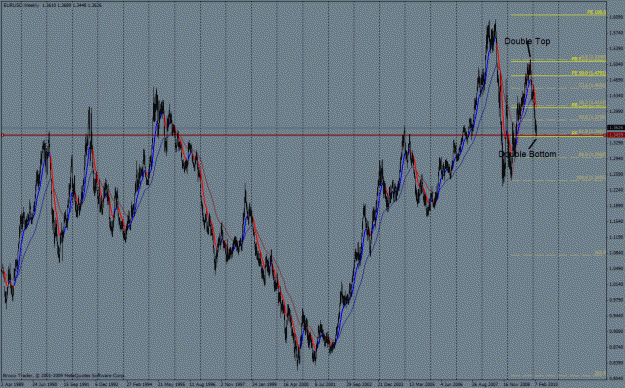Click the 24 Jun 1990 date label
Viewport: 625px width, 388px height.
pyautogui.click(x=44, y=384)
